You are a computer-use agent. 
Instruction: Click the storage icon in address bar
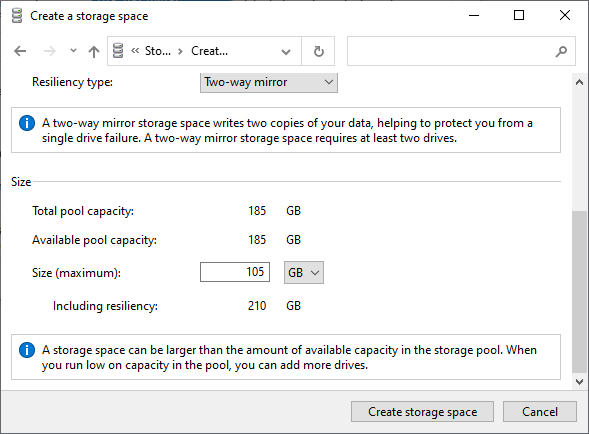point(118,51)
